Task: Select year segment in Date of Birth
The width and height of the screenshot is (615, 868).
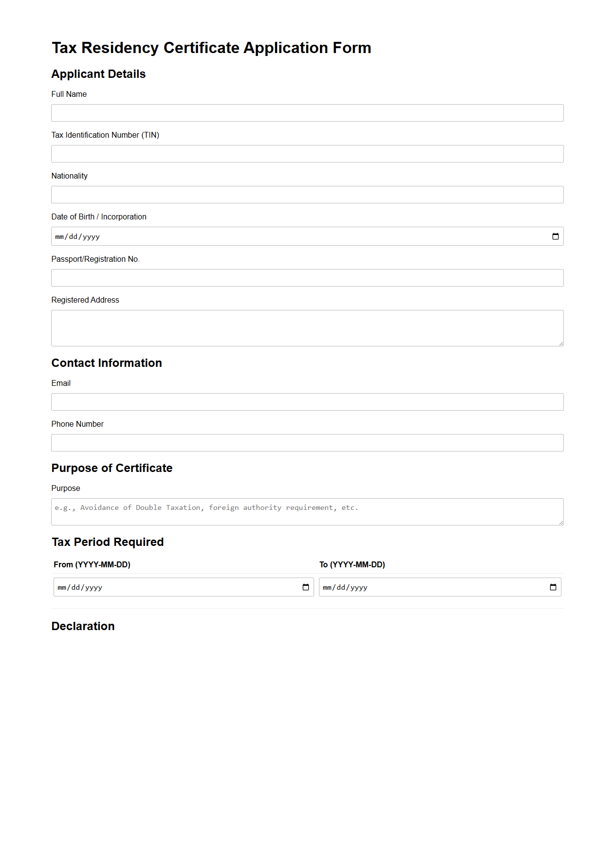Action: [91, 237]
